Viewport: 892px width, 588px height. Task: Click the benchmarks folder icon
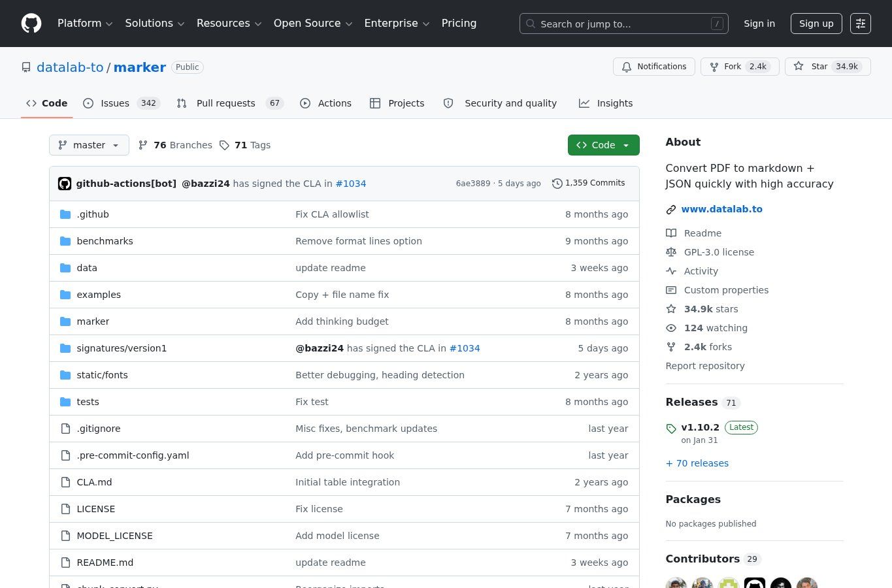(65, 241)
